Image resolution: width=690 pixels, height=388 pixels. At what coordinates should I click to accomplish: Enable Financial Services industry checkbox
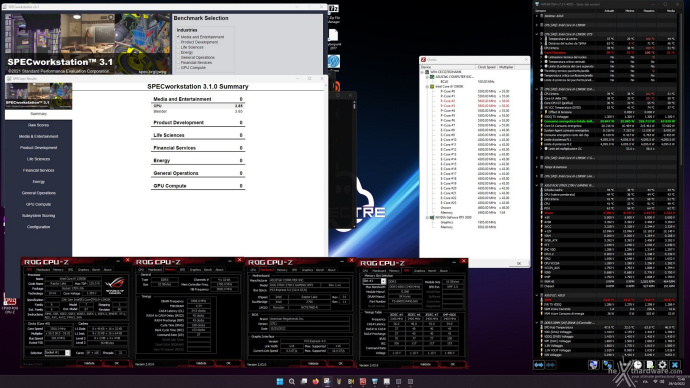178,62
